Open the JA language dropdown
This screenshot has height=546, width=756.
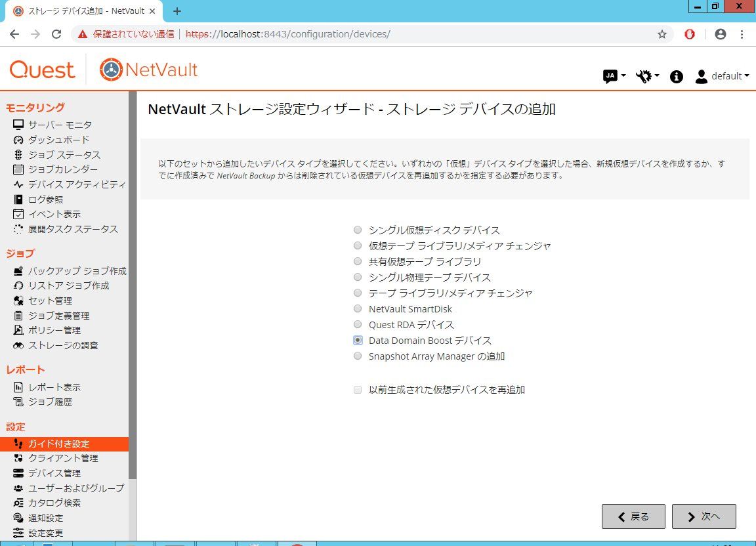pos(614,75)
